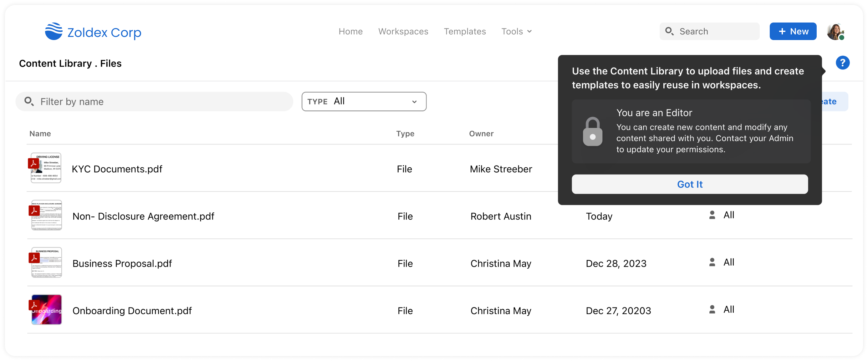The image size is (868, 361).
Task: Click the person permission icon on Business Proposal row
Action: pos(712,262)
